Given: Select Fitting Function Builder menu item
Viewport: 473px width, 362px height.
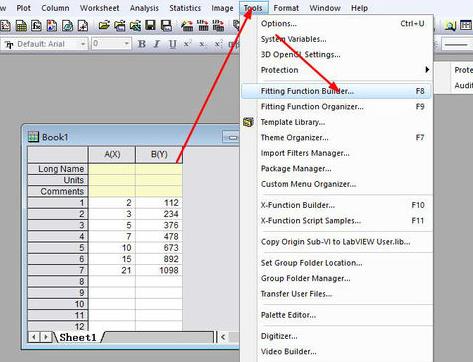Looking at the screenshot, I should pos(336,91).
